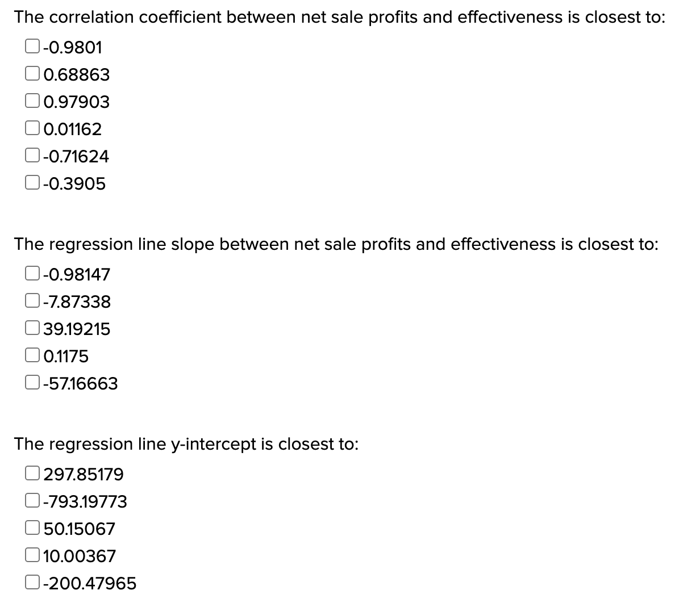The height and width of the screenshot is (603, 700).
Task: Check the -0.71624 answer option
Action: coord(31,154)
